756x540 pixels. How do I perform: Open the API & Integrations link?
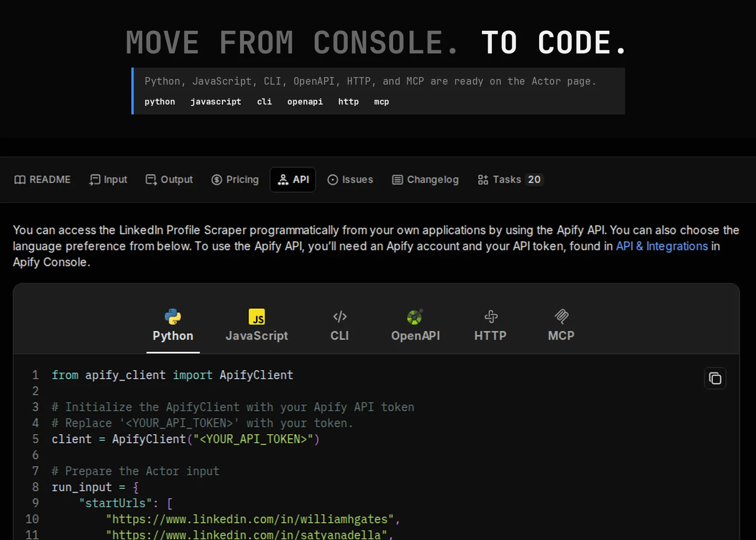662,246
